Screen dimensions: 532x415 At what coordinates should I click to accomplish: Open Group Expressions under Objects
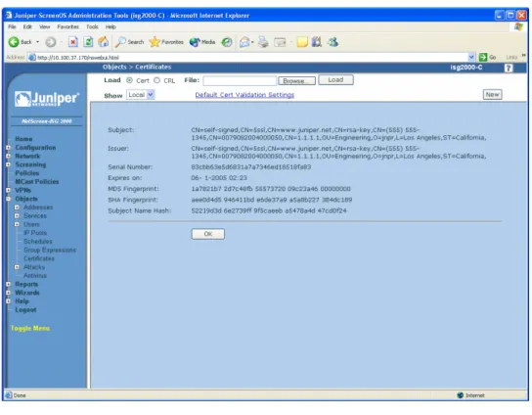pos(50,250)
